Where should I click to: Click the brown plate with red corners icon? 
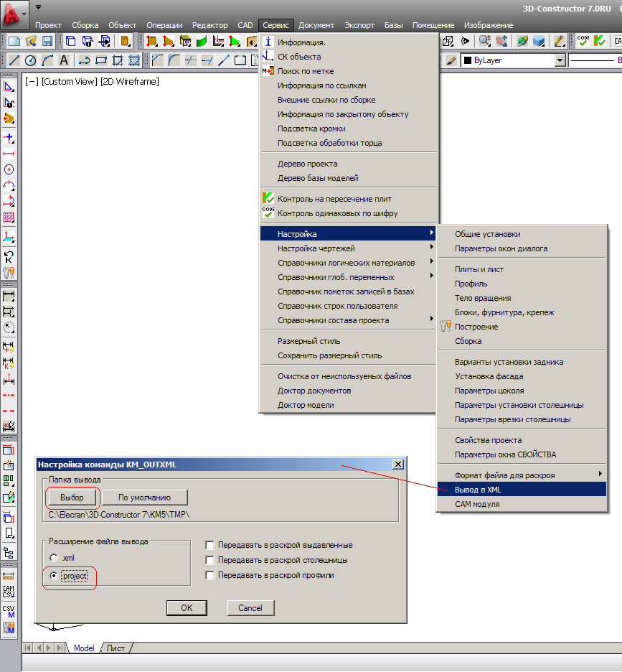[x=151, y=41]
